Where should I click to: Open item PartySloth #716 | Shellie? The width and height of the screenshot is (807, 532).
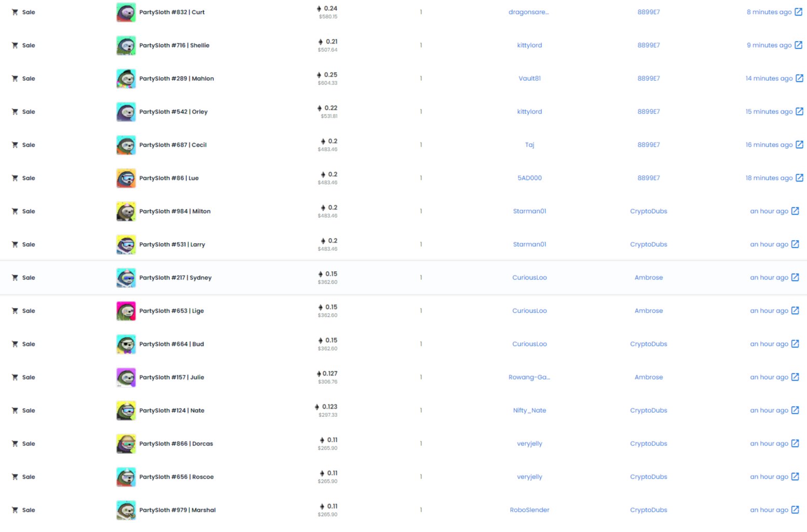tap(174, 45)
